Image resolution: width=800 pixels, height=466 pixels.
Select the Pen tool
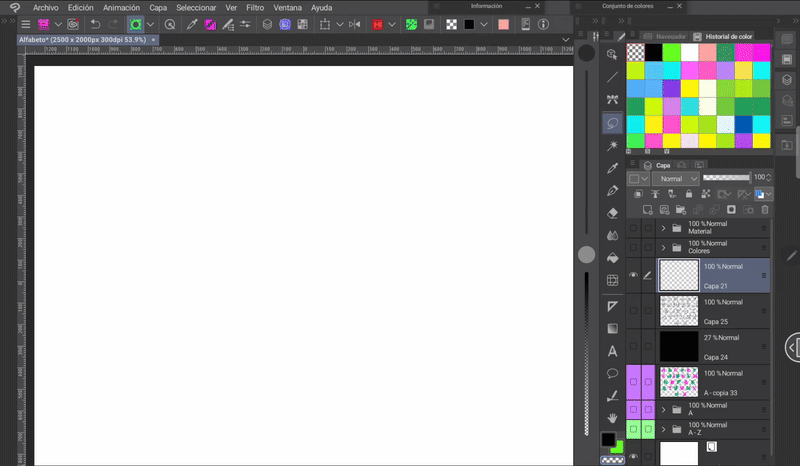612,191
